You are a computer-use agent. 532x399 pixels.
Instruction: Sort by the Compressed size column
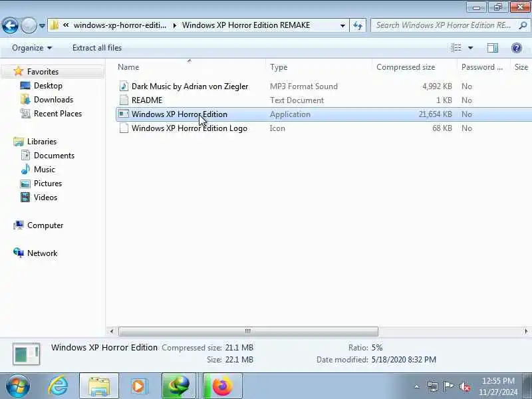414,67
